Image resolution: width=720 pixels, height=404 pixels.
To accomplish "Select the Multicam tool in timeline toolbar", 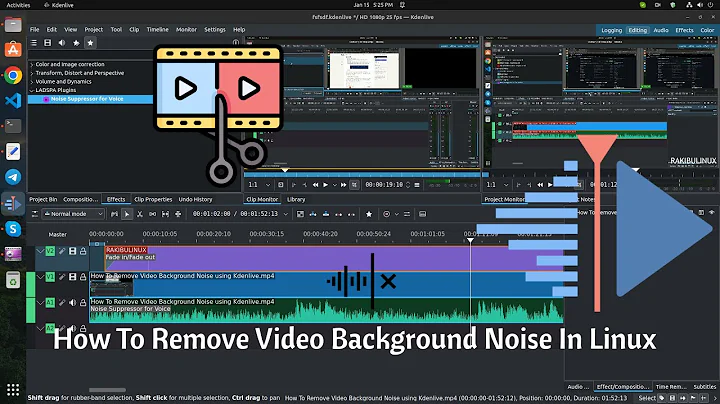I will 178,214.
